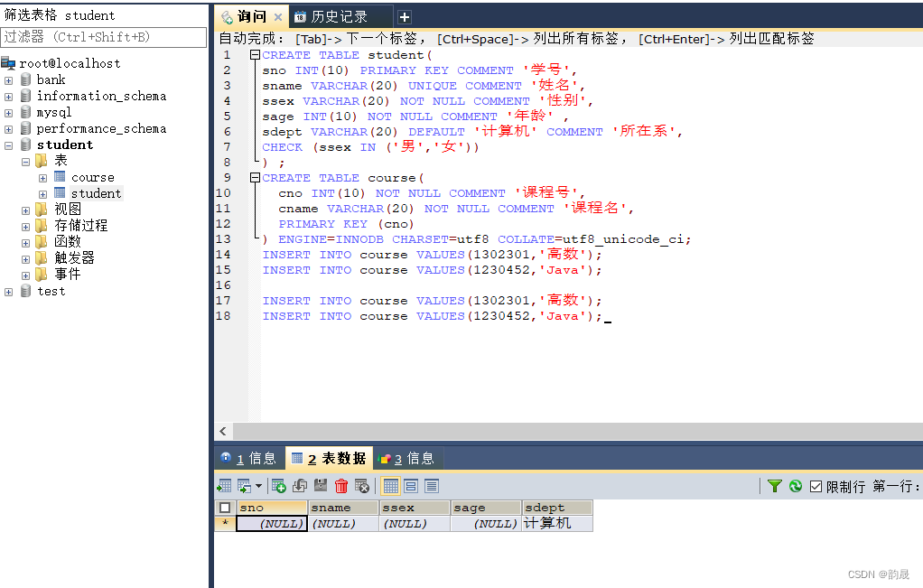923x588 pixels.
Task: Select the 触发器 folder
Action: coord(74,258)
